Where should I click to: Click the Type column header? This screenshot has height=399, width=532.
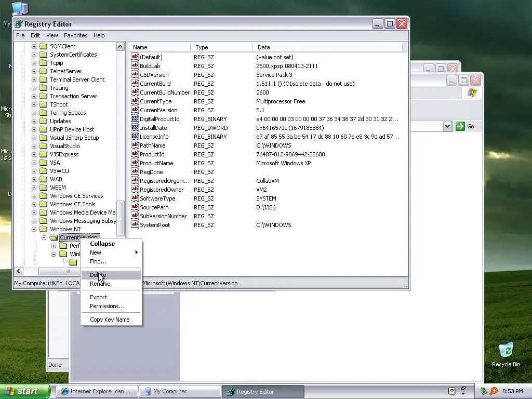(x=221, y=47)
